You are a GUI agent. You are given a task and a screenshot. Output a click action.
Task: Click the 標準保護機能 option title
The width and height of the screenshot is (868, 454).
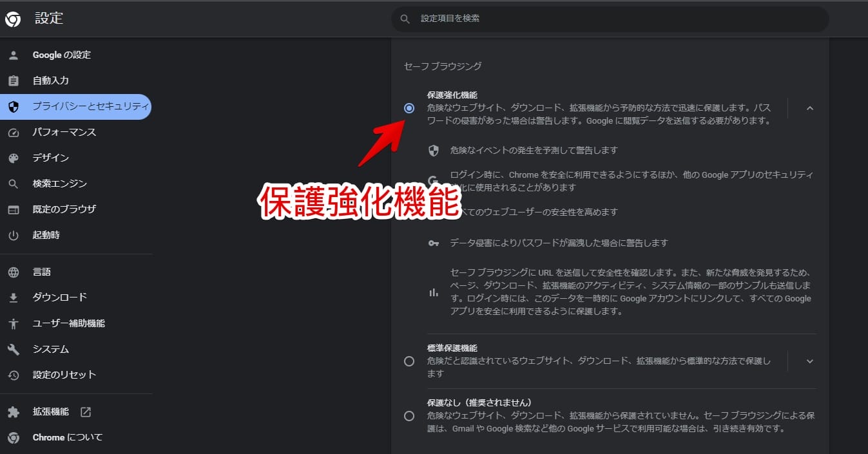[x=452, y=348]
